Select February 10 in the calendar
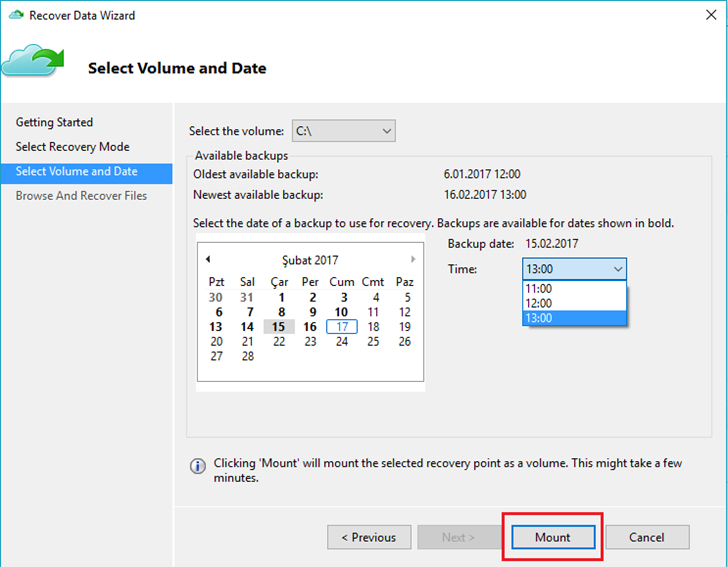 341,312
